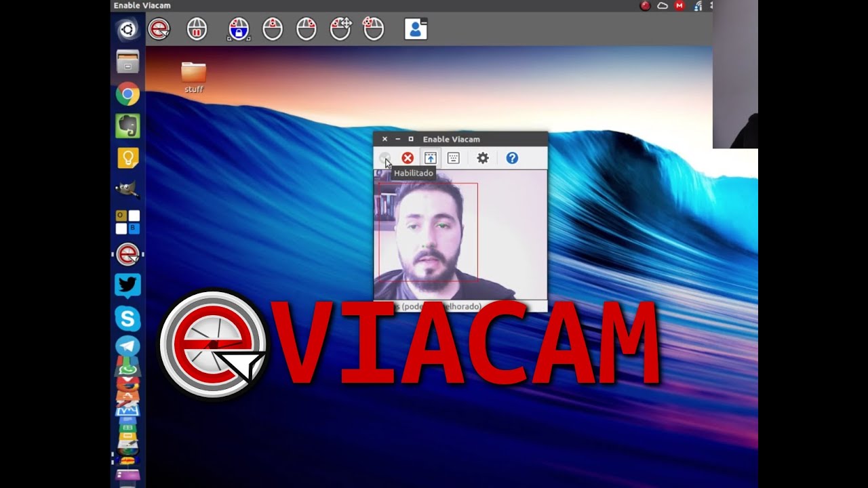Screen dimensions: 868x488
Task: Open Files manager from the dock
Action: pos(127,62)
